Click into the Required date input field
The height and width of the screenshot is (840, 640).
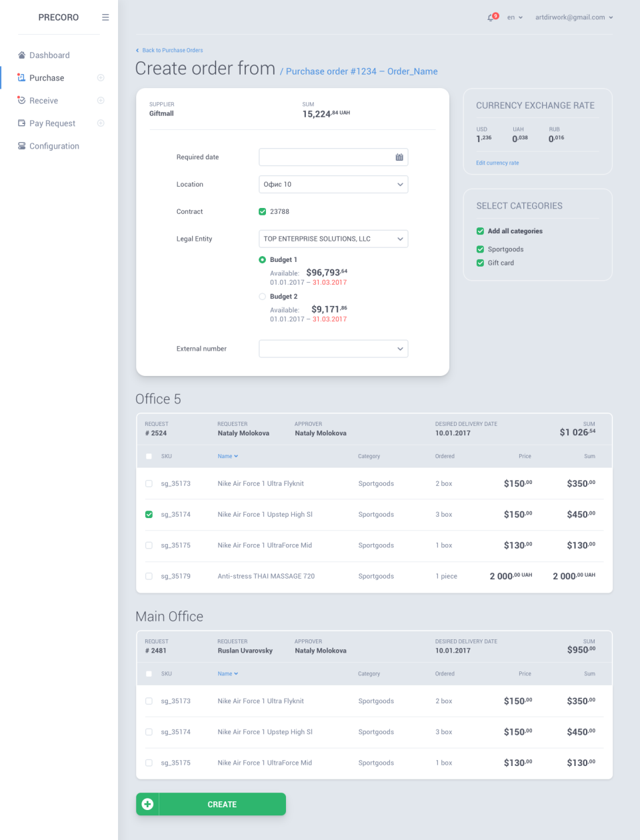325,157
